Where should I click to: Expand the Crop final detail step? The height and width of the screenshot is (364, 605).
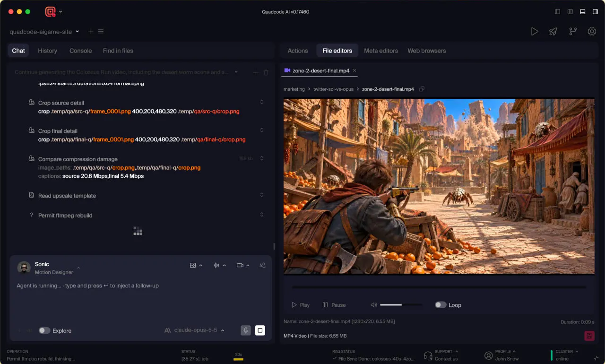click(262, 130)
